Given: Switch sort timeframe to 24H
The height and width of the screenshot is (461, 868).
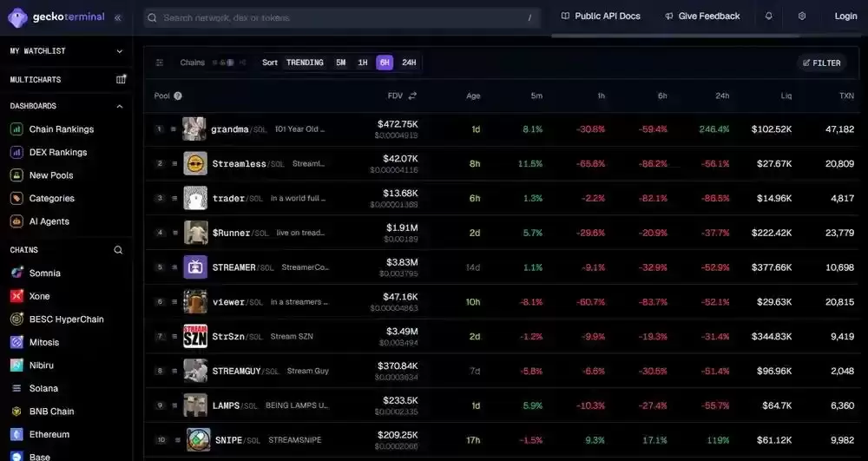Looking at the screenshot, I should [409, 63].
